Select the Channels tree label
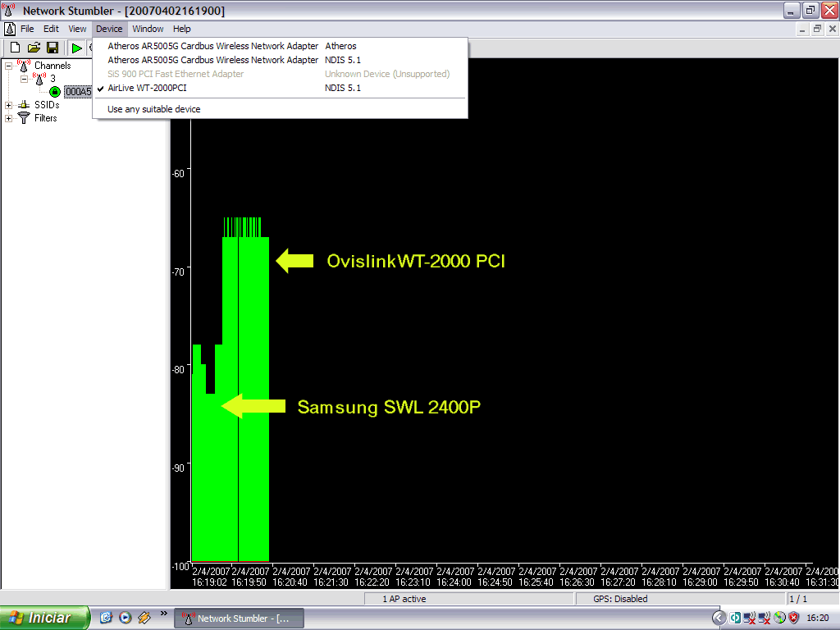840x630 pixels. click(52, 66)
